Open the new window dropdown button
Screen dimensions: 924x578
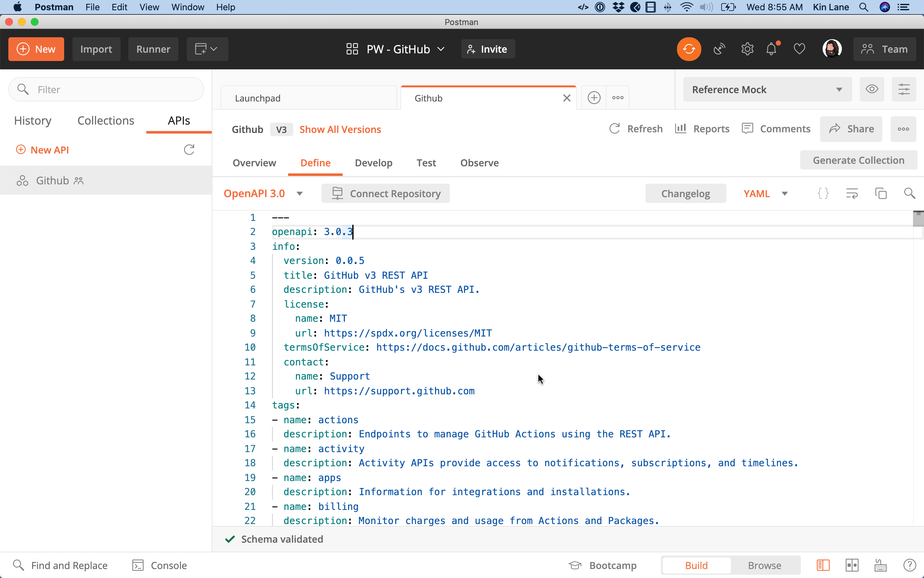[x=207, y=49]
